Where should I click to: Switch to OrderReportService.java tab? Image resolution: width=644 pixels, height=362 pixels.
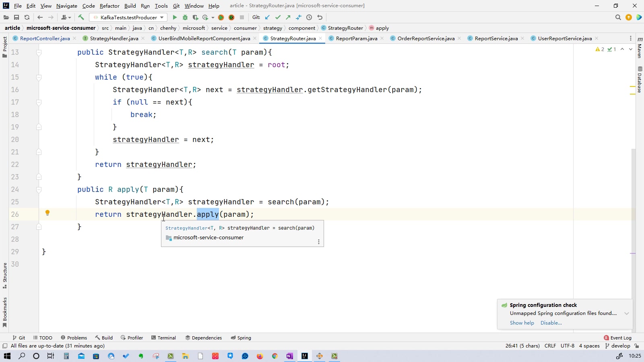coord(426,38)
